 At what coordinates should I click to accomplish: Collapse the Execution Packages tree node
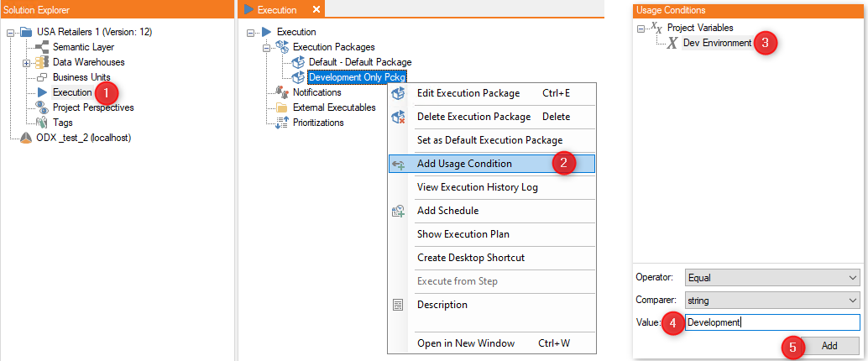click(x=266, y=48)
